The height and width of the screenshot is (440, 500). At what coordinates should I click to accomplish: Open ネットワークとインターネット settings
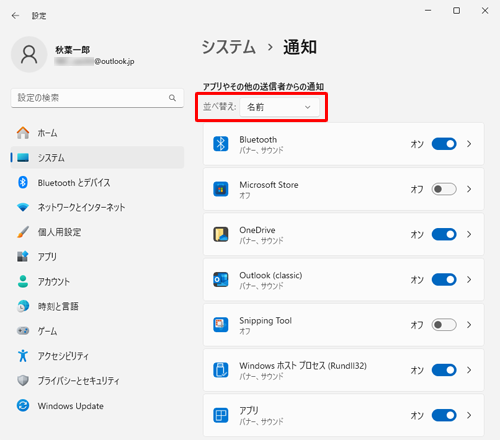[x=97, y=207]
